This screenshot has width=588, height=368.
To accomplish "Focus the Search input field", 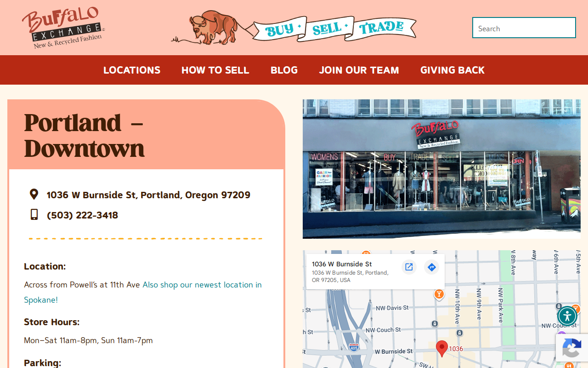I will (524, 28).
